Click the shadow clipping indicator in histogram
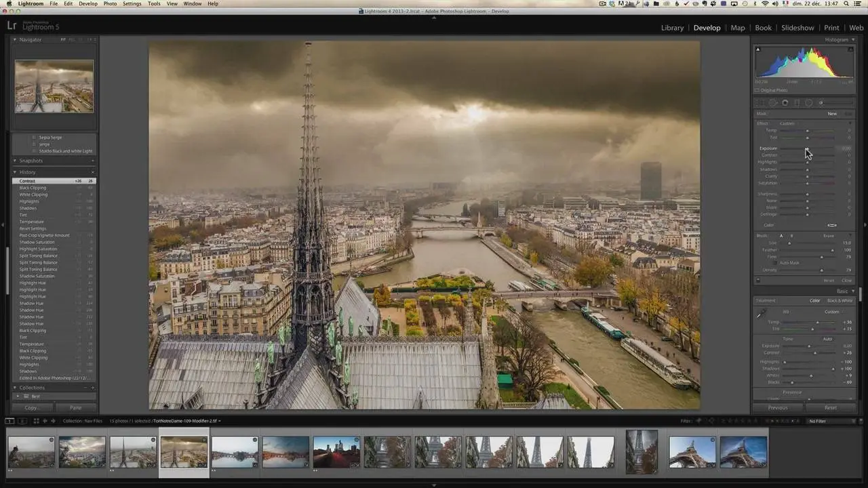This screenshot has height=488, width=868. point(758,49)
